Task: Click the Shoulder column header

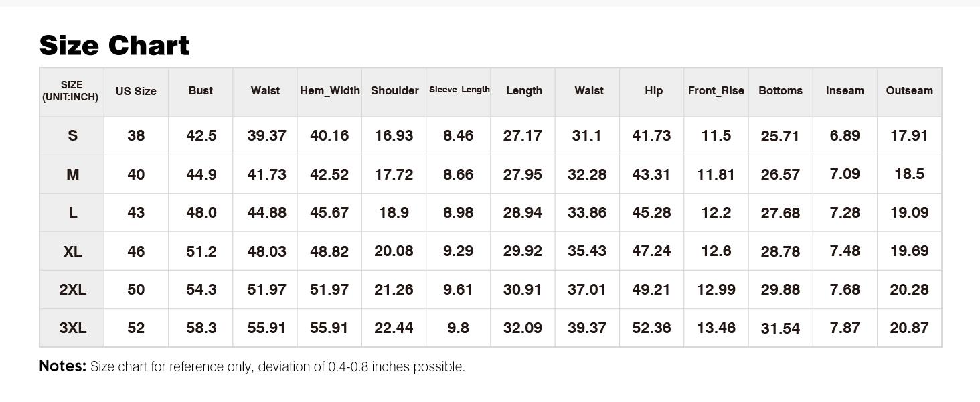Action: point(394,90)
